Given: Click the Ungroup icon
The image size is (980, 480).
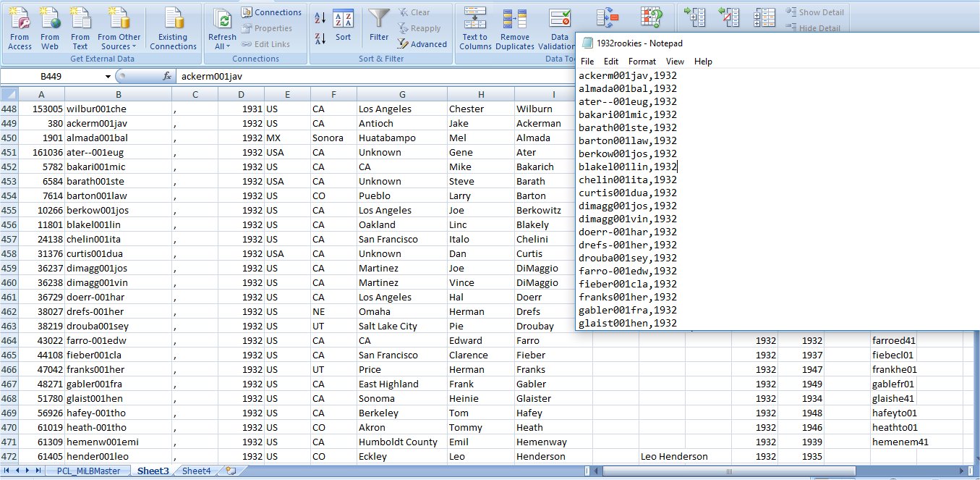Looking at the screenshot, I should (729, 17).
